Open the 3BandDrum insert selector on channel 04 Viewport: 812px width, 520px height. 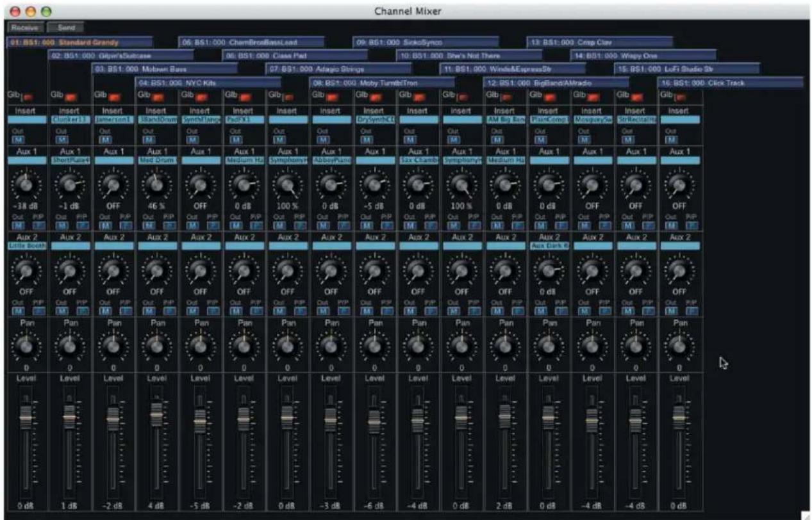[x=158, y=120]
